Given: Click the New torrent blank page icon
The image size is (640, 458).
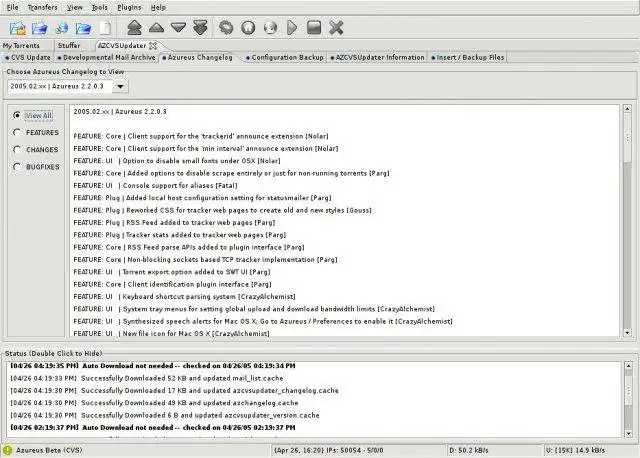Looking at the screenshot, I should 105,28.
